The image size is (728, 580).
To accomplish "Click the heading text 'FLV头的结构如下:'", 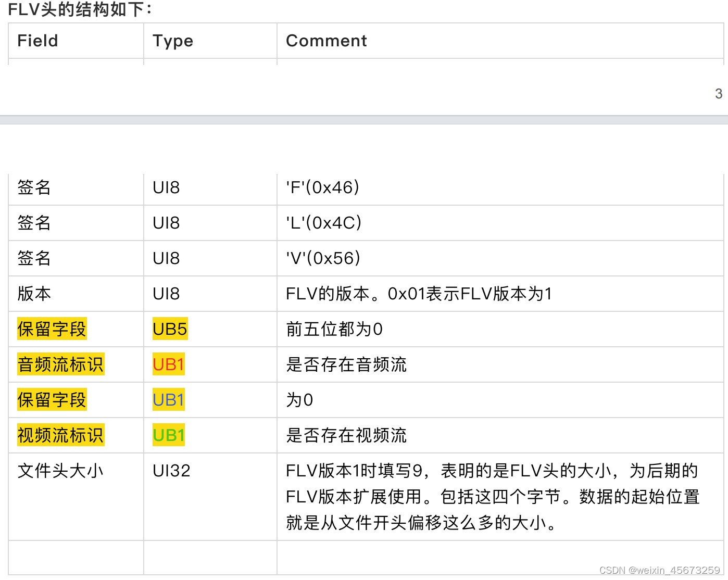I will click(79, 9).
